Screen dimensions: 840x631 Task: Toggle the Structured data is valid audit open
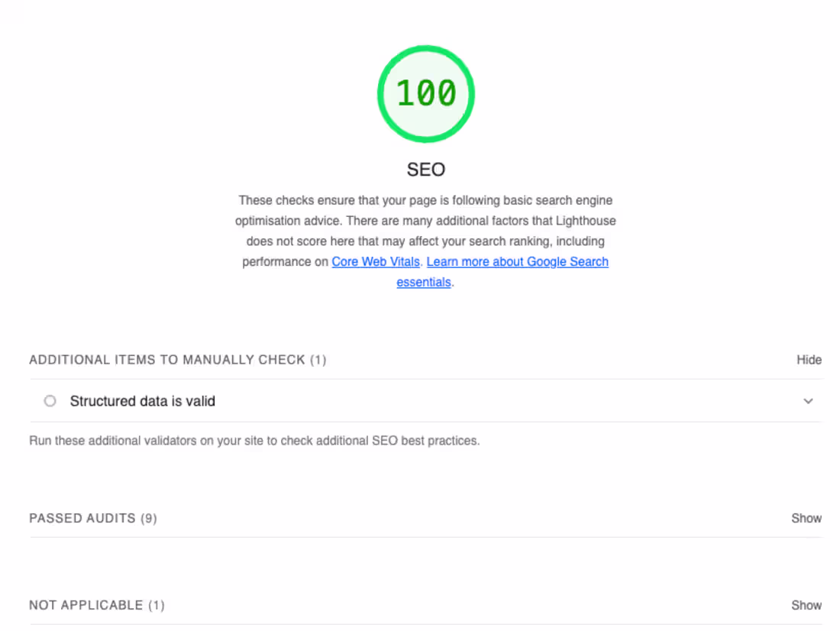coord(808,400)
